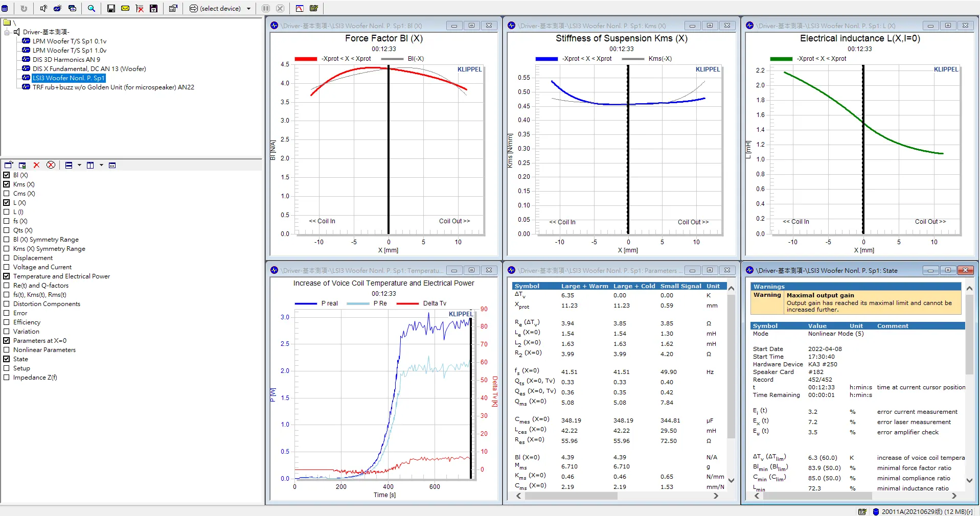Click the loudspeaker driver icon in toolbar
980x516 pixels.
(x=43, y=8)
